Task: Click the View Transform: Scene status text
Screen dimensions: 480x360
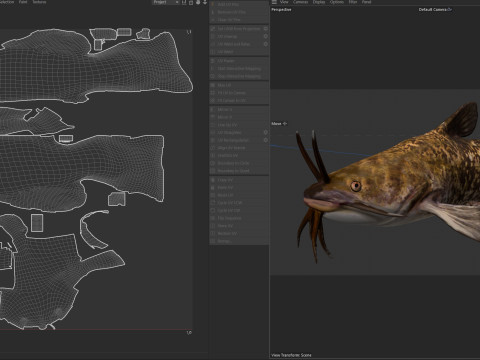Action: pos(291,355)
